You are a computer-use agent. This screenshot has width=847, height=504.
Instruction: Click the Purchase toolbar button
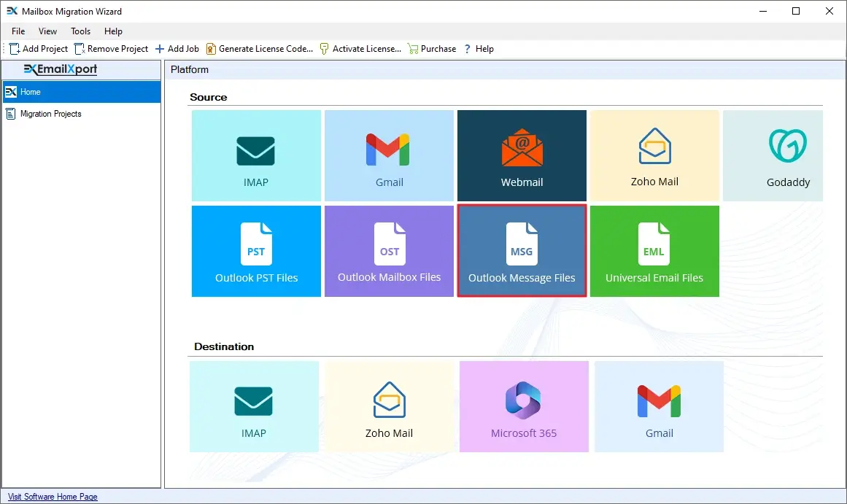pyautogui.click(x=431, y=48)
